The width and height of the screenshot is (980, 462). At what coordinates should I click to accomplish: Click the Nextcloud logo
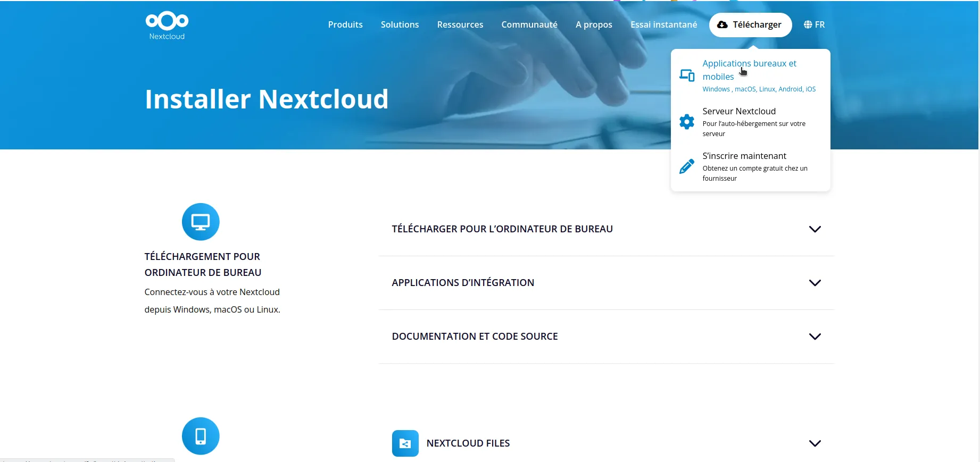(x=167, y=26)
